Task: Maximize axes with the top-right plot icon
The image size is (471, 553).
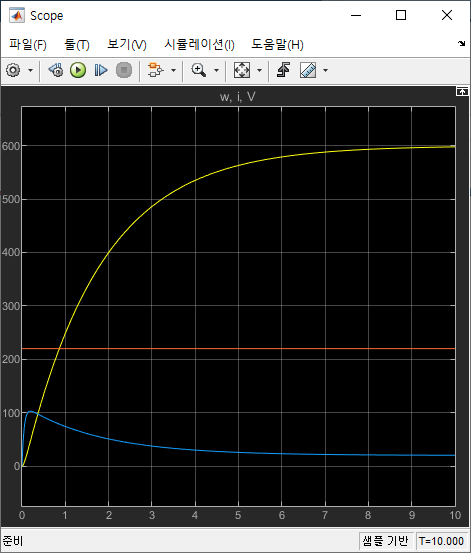Action: 462,92
